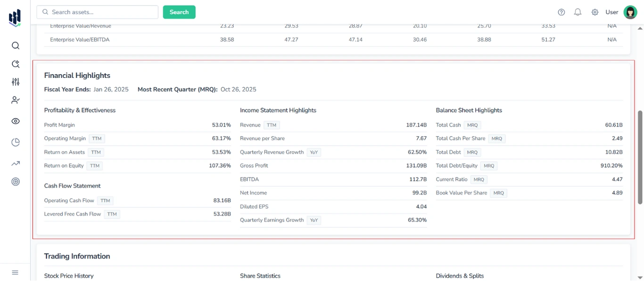Select the stock screener icon in sidebar
The width and height of the screenshot is (644, 281).
(x=15, y=63)
